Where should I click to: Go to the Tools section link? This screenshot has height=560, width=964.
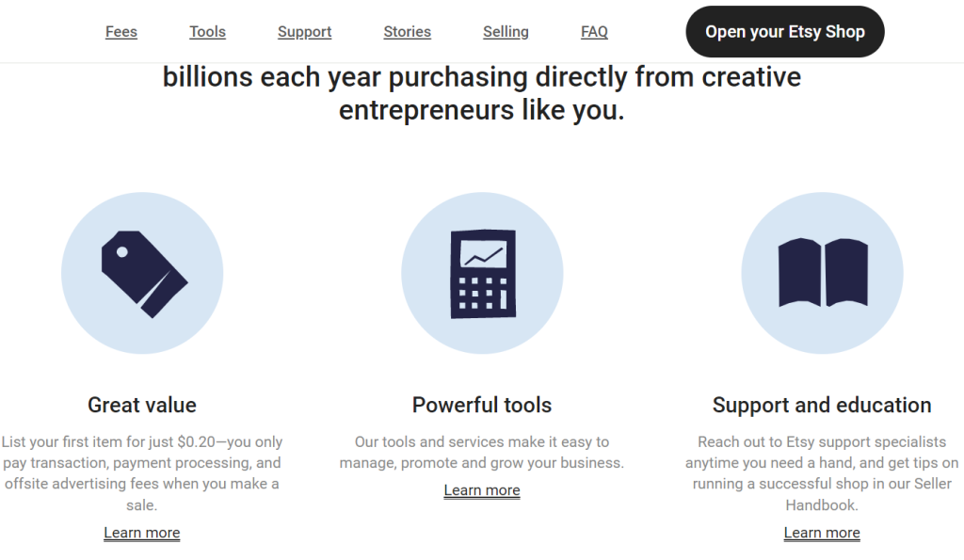(x=207, y=32)
